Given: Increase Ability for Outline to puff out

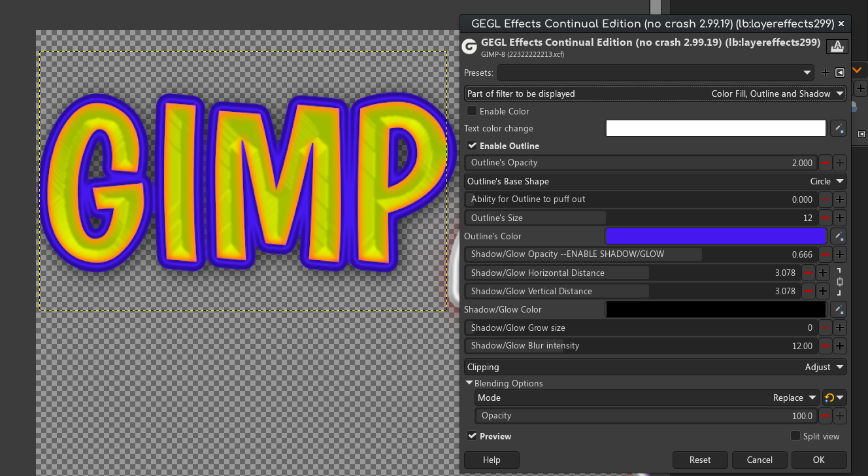Looking at the screenshot, I should [840, 199].
